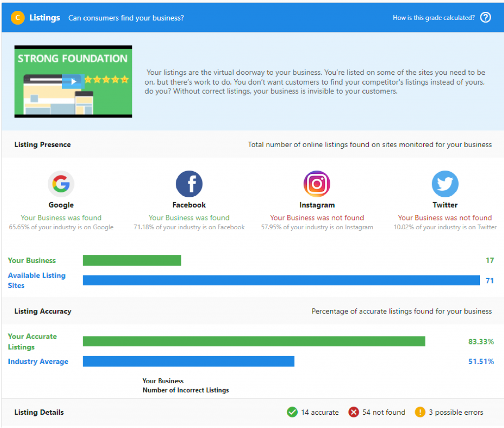The image size is (504, 428).
Task: Click the Google label
Action: click(61, 205)
